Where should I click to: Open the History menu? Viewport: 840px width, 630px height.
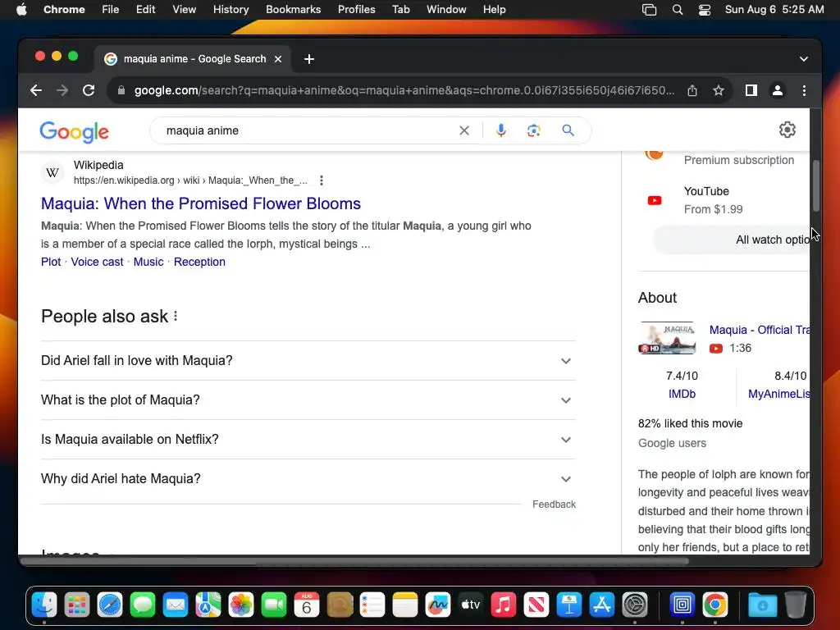(231, 10)
